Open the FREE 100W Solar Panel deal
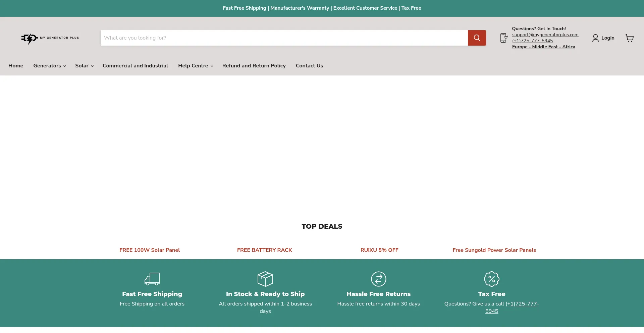 [150, 250]
